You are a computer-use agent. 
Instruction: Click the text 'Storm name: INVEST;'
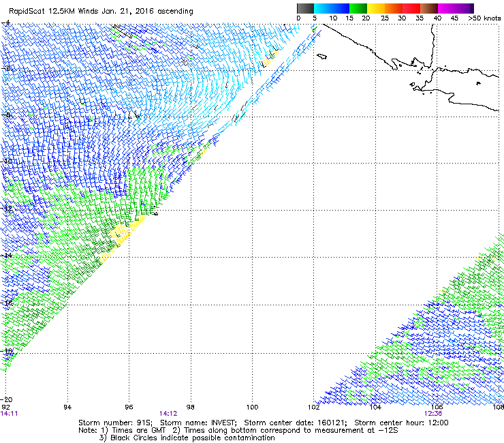198,423
